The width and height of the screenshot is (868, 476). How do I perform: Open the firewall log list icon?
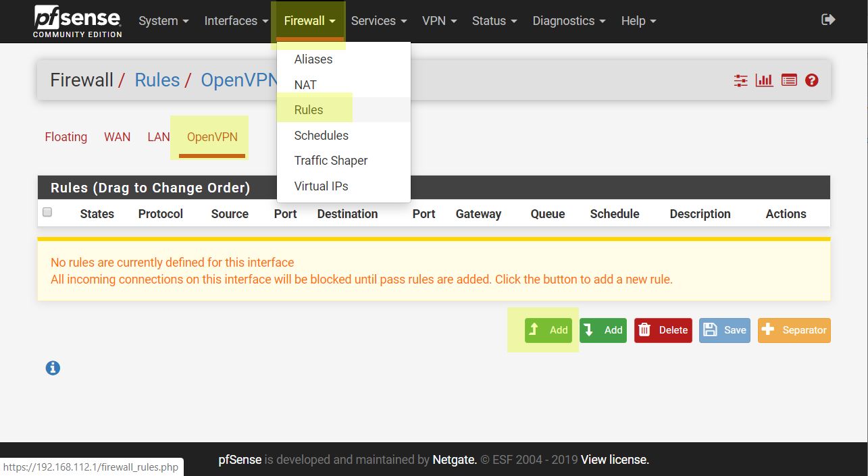(x=789, y=80)
